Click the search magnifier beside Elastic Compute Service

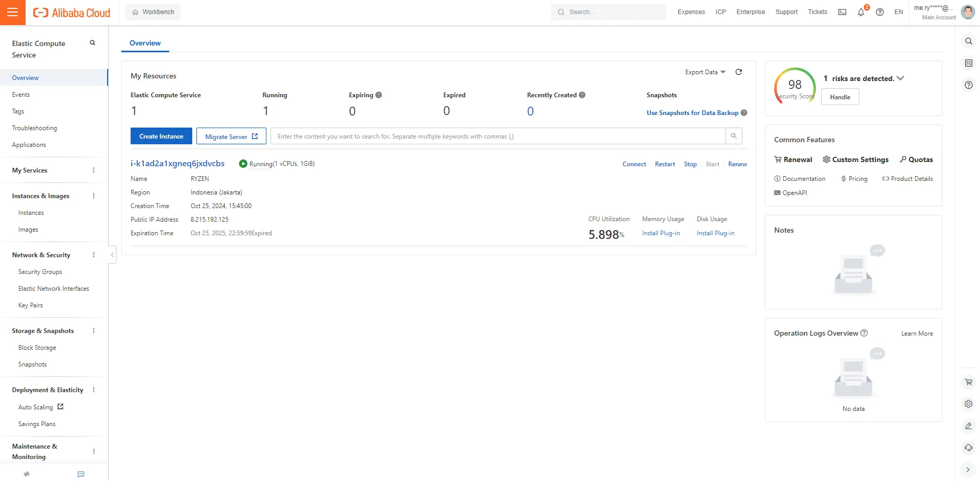[x=92, y=43]
